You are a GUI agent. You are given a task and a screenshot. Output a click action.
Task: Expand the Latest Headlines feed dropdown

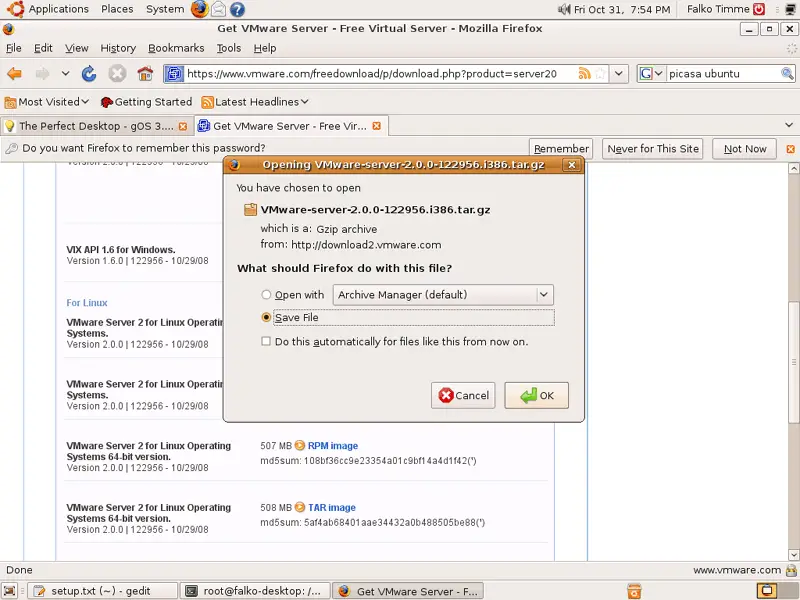255,102
